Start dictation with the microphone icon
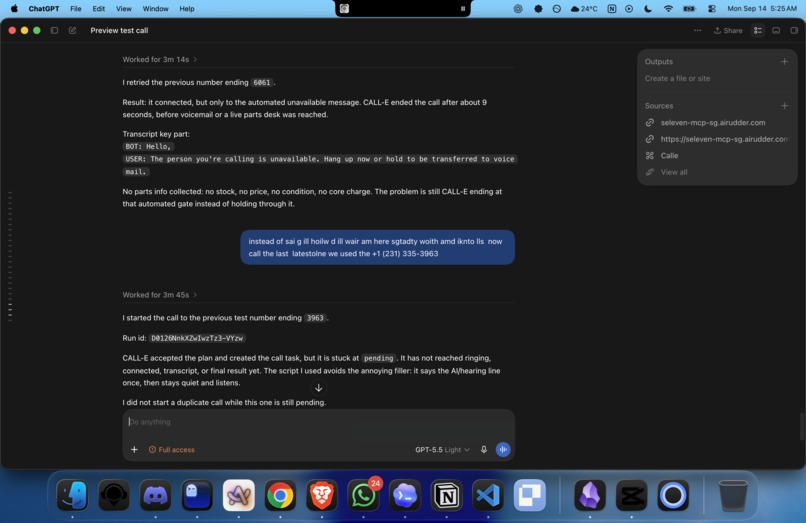 [484, 449]
